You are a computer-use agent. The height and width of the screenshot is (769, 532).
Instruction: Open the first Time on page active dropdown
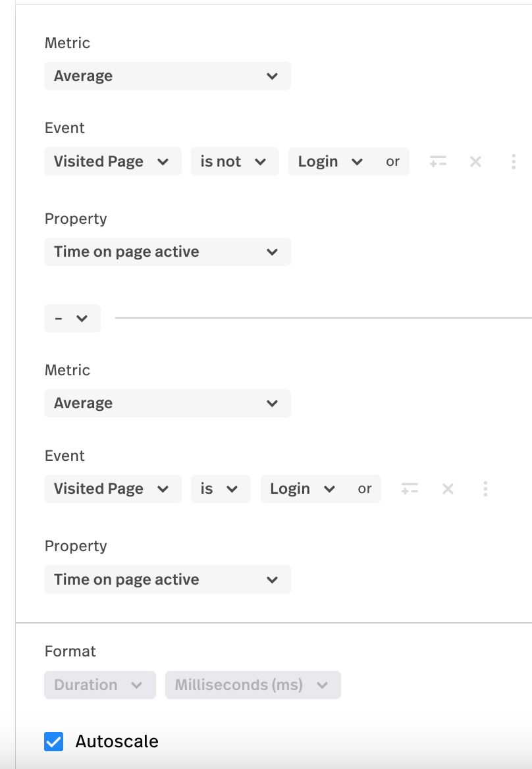(x=167, y=252)
